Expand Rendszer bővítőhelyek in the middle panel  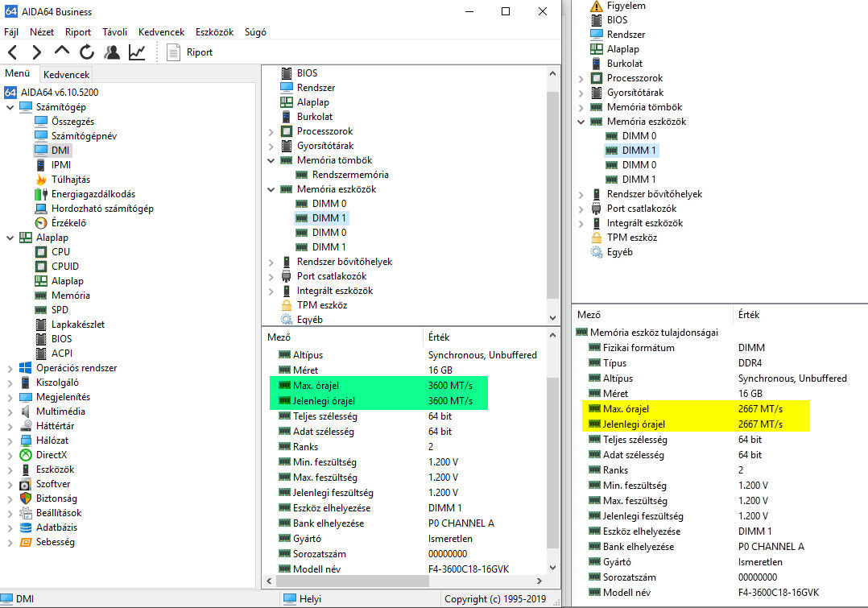(x=271, y=262)
